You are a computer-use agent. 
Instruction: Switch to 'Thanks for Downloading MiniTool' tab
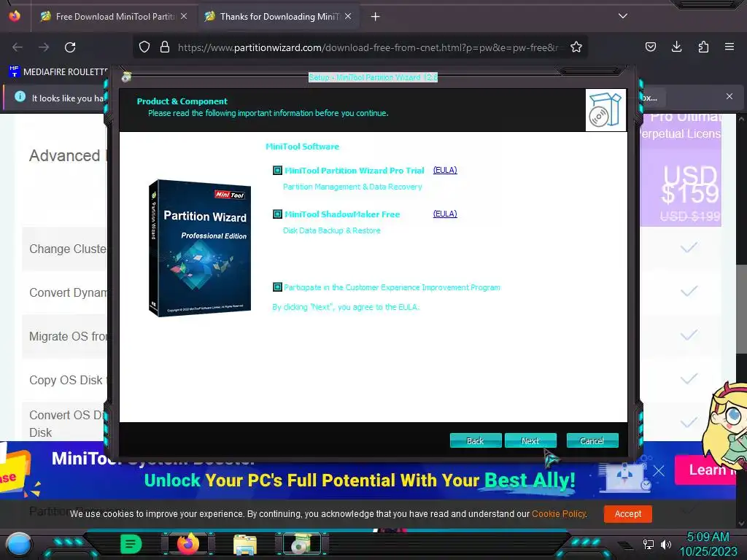pos(281,17)
